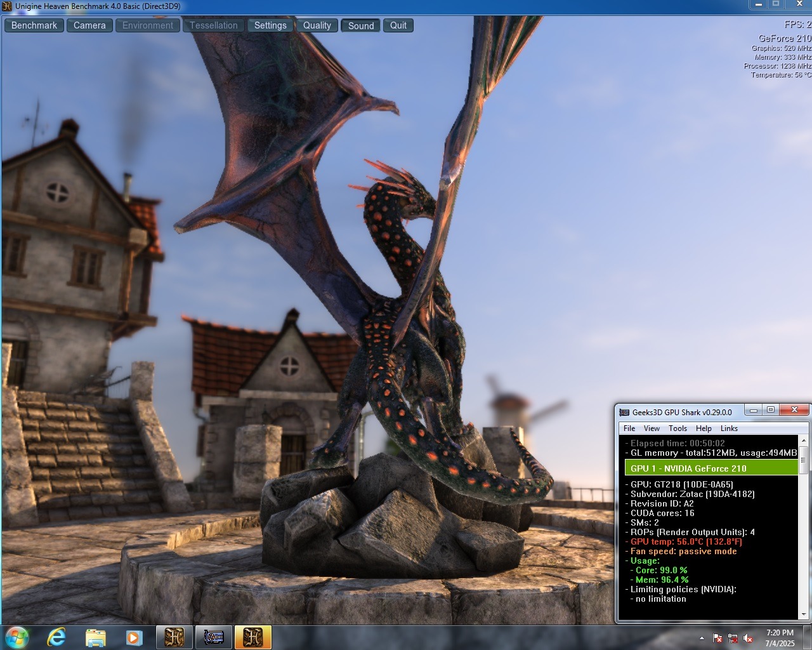Screen dimensions: 812x650
Task: Launch Internet Explorer from the taskbar
Action: (56, 637)
